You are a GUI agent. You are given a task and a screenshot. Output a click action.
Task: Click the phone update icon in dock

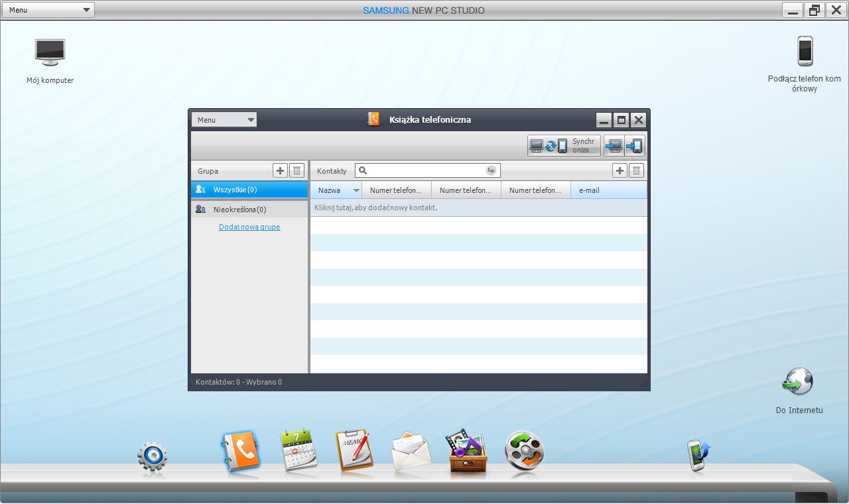click(698, 456)
